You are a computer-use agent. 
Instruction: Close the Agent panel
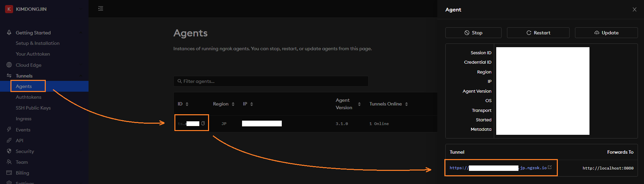coord(635,9)
